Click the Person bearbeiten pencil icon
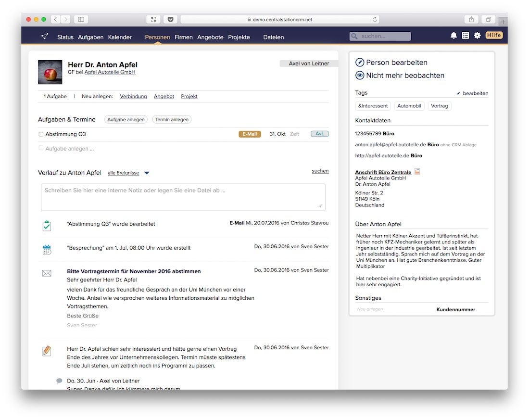This screenshot has width=529, height=420. pos(360,63)
